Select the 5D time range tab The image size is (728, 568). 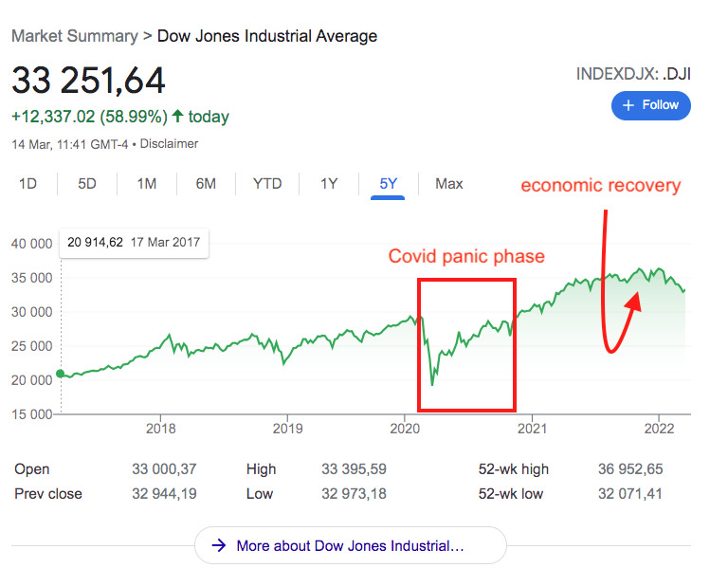pyautogui.click(x=87, y=184)
